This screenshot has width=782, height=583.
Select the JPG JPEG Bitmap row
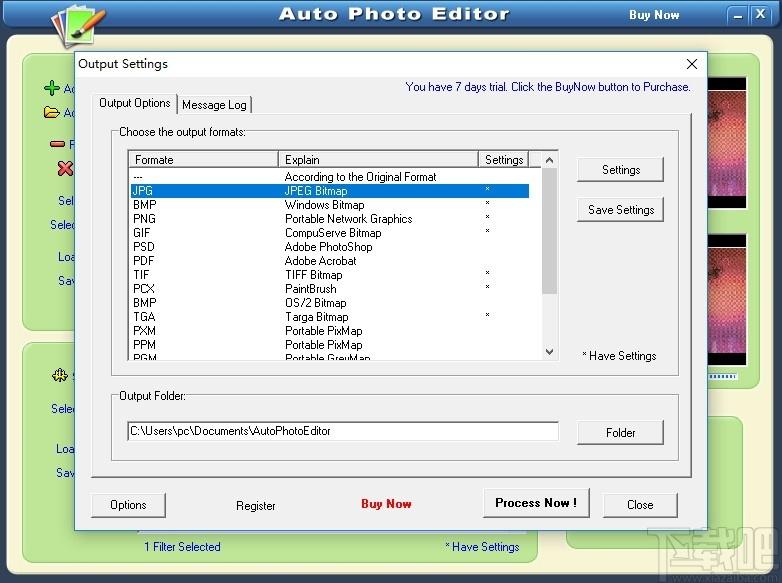pos(330,191)
